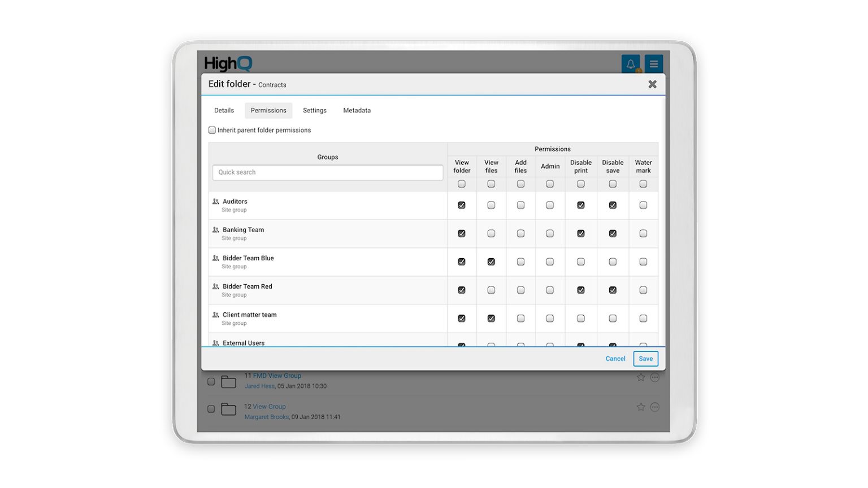The image size is (868, 488).
Task: Open the ellipsis options for 12 View Group
Action: pyautogui.click(x=656, y=407)
